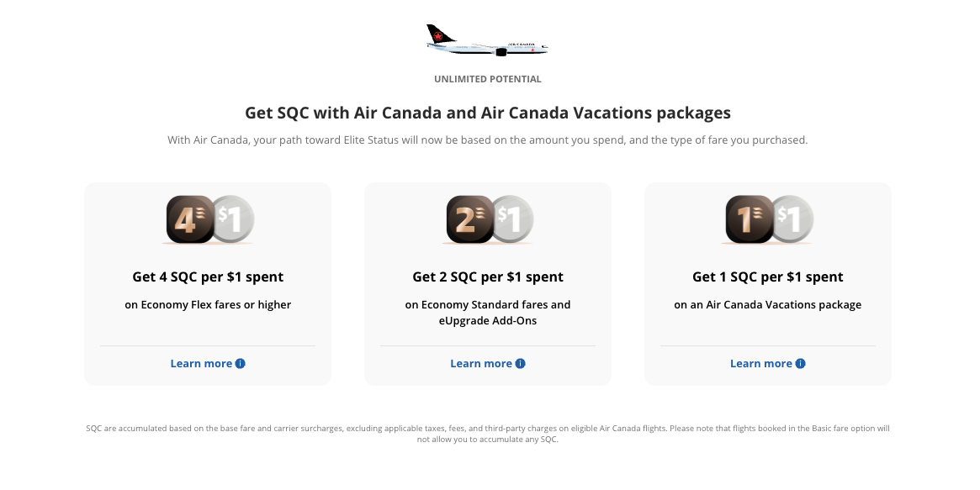980x490 pixels.
Task: Click the UNLIMITED POTENTIAL label
Action: tap(488, 78)
